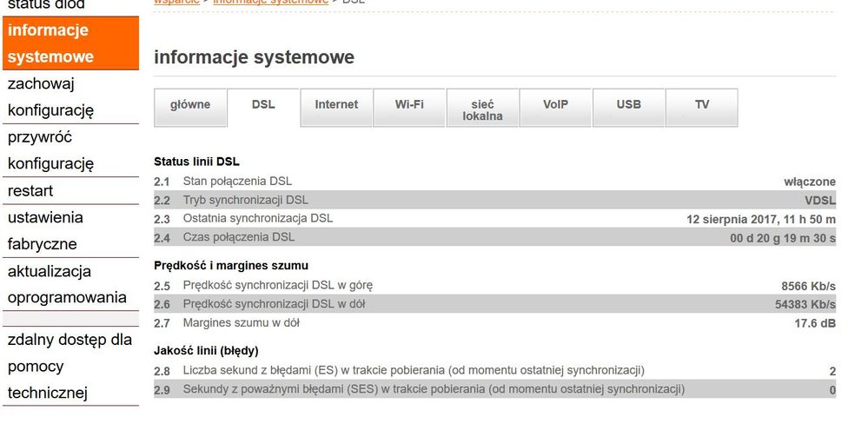The image size is (868, 437).
Task: Click the VDSL synchronization mode value
Action: [819, 201]
